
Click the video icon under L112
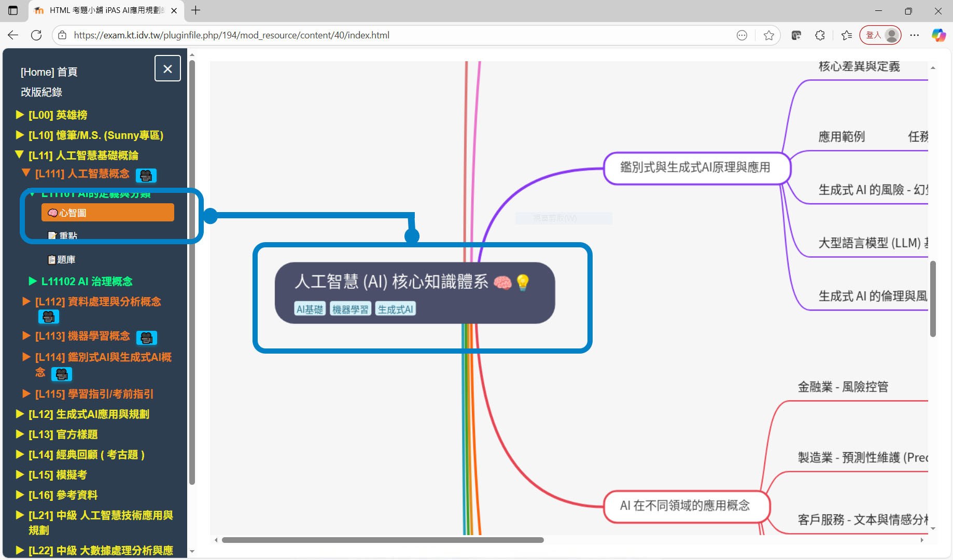click(x=48, y=317)
